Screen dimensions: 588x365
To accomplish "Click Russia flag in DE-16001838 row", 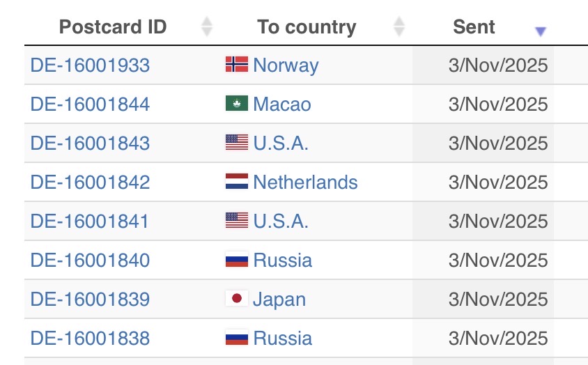I will [x=236, y=338].
